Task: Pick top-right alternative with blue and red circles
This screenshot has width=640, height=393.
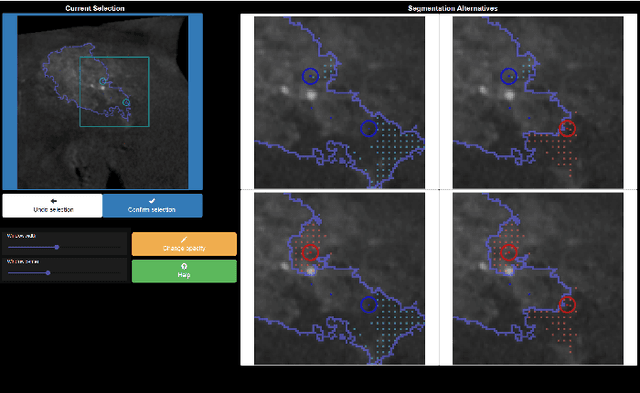Action: pos(538,102)
